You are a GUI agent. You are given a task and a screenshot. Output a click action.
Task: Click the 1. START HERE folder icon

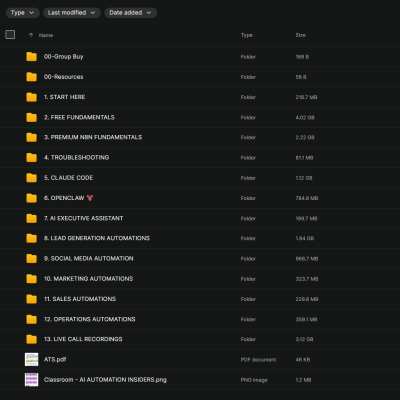coord(31,97)
